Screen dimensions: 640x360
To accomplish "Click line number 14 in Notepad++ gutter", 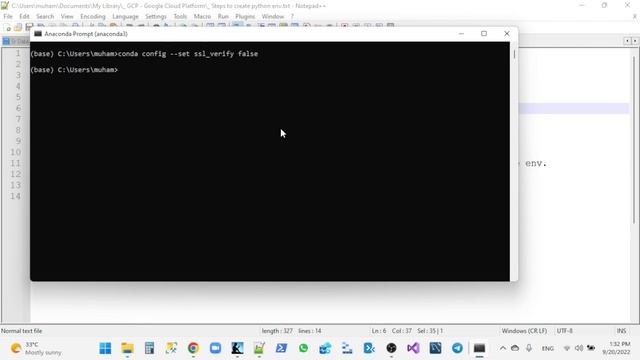I will coord(16,196).
